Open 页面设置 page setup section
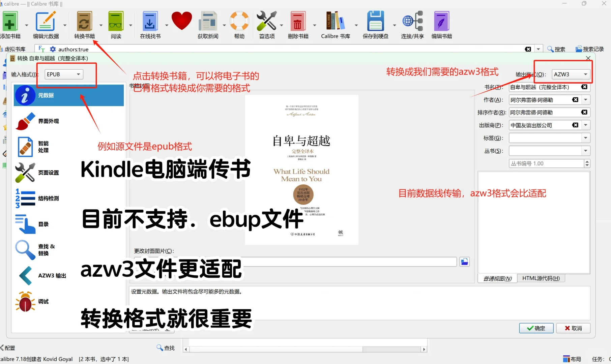Screen dimensions: 611x364 click(69, 173)
